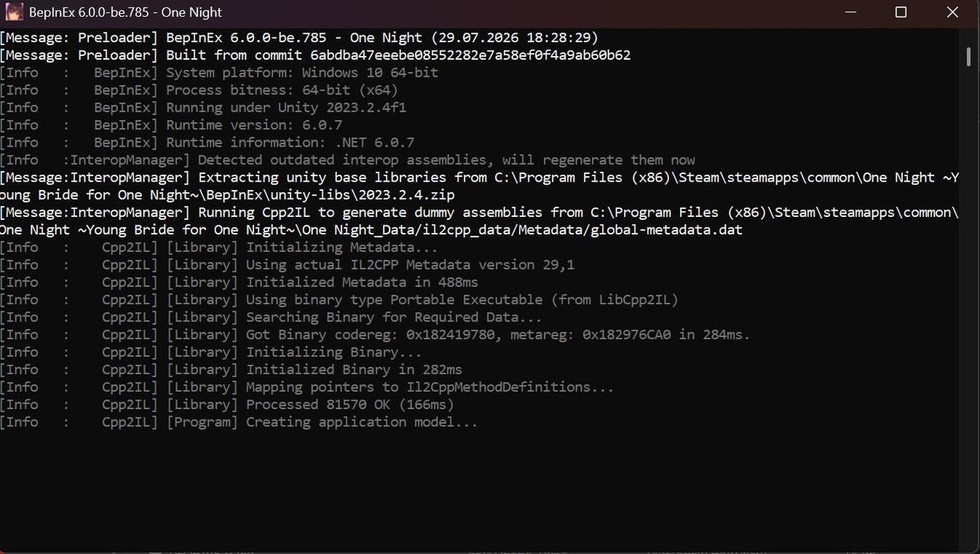Screen dimensions: 980x554
Task: Click the 'Built from commit' log line
Action: click(x=315, y=55)
